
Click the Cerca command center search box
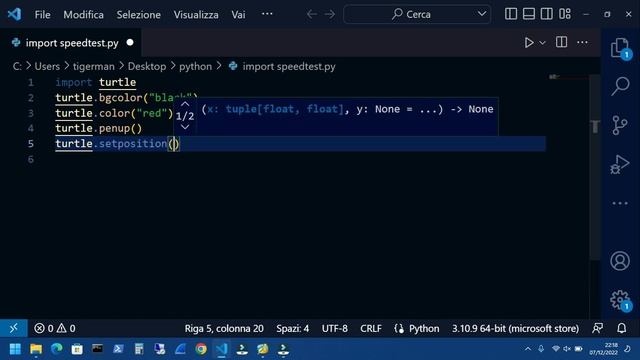417,14
